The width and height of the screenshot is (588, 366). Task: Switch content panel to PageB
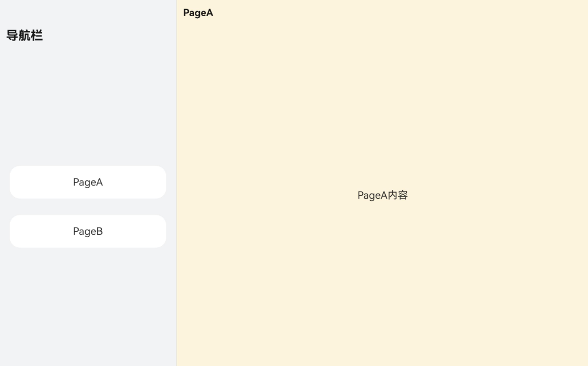[x=88, y=231]
